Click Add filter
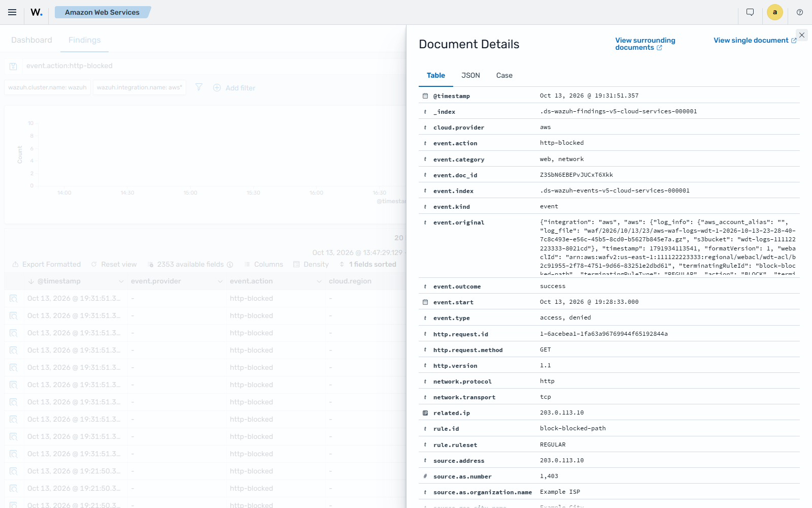This screenshot has height=508, width=812. (x=234, y=88)
